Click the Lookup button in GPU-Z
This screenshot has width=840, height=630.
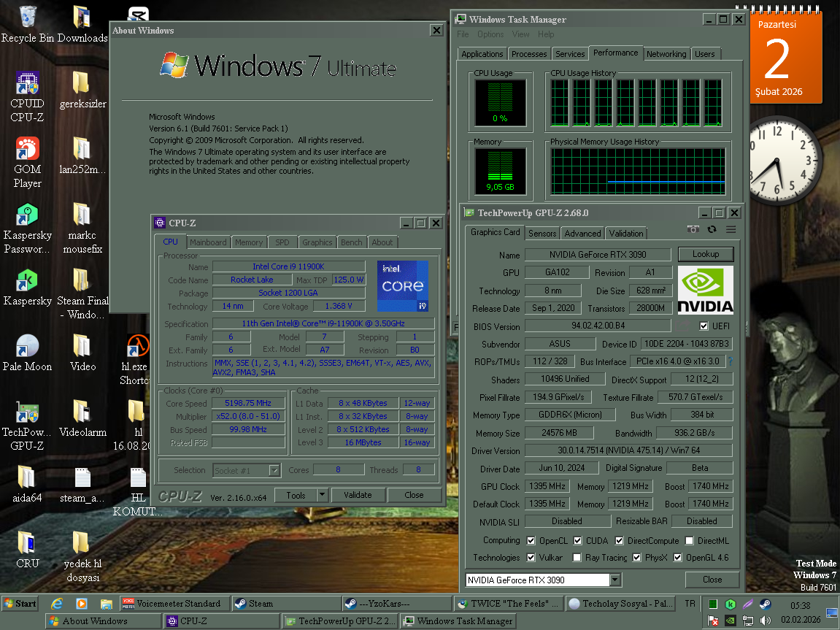[706, 254]
